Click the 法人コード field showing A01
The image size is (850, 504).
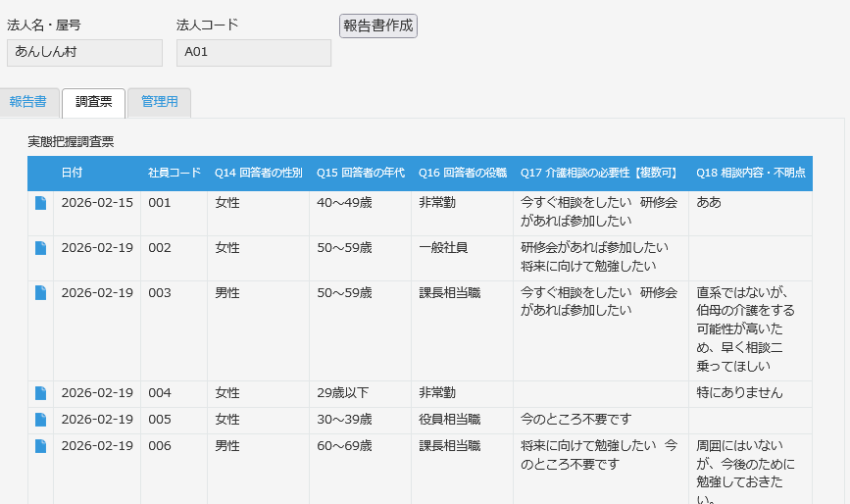[253, 53]
